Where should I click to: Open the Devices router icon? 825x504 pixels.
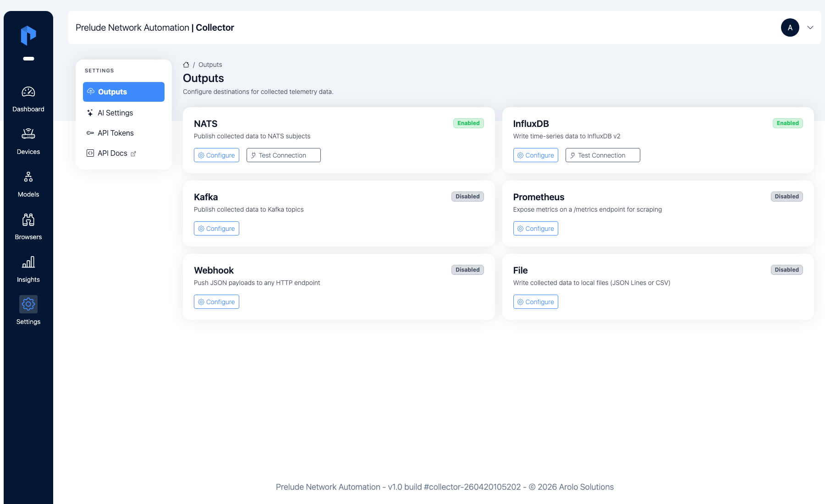click(28, 134)
